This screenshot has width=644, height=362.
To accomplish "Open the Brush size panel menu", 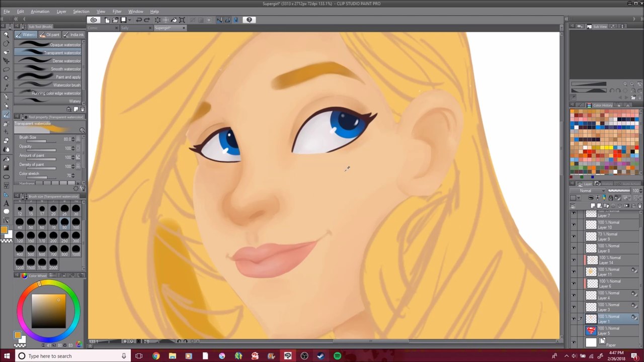I will (x=16, y=197).
